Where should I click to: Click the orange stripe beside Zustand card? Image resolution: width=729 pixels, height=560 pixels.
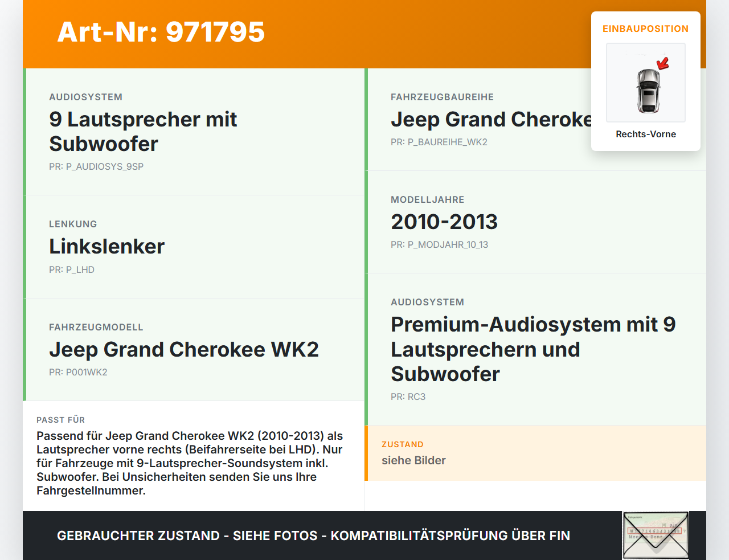pos(368,453)
